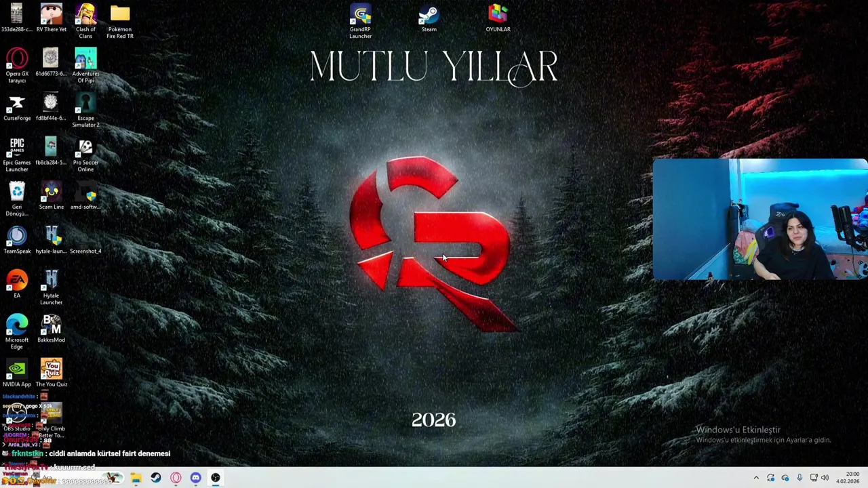Select the Adventures Of Pipi desktop icon
868x488 pixels.
pos(85,65)
